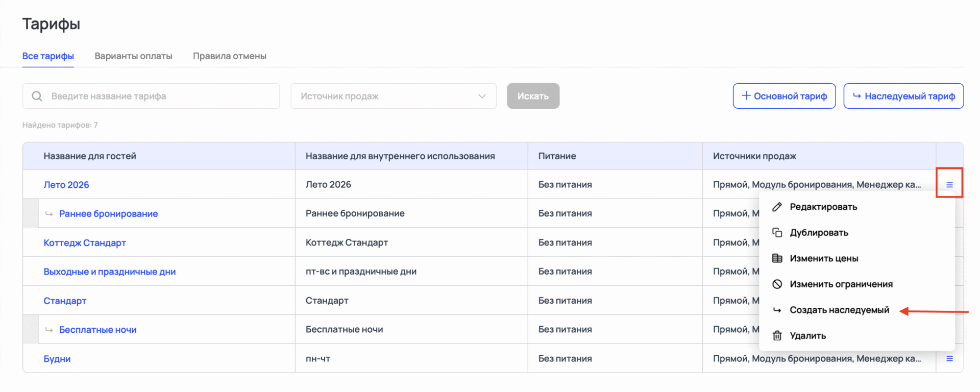Select Изменить цены in the context menu
This screenshot has width=980, height=392.
pos(824,258)
